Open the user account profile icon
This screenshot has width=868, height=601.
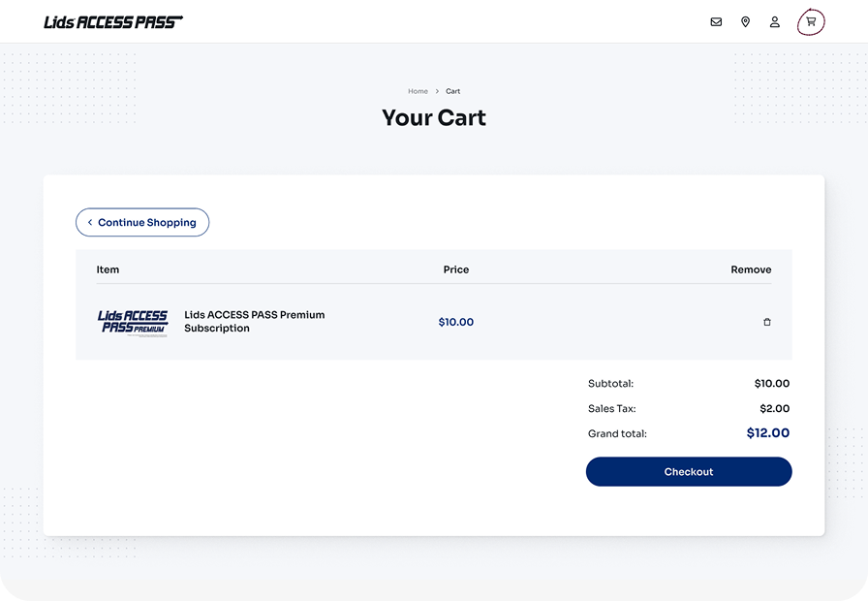click(775, 21)
